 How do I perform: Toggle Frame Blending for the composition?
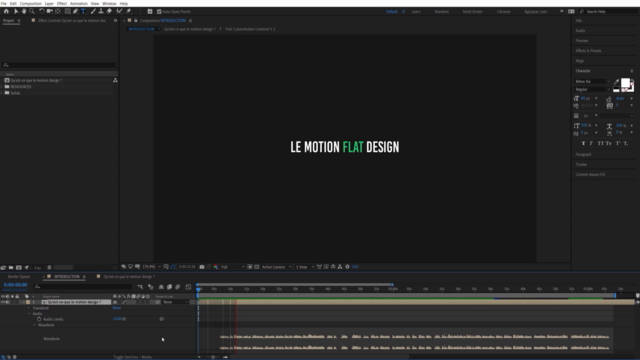point(169,287)
